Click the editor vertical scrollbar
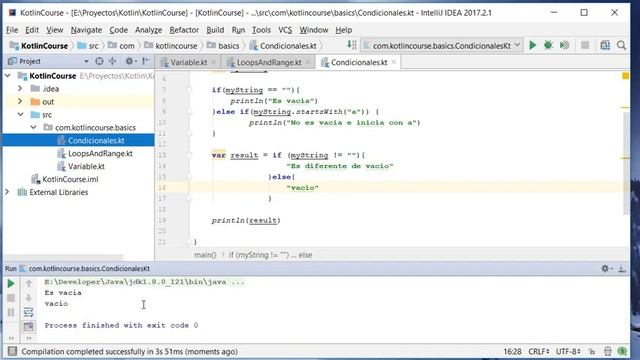Viewport: 640px width, 360px height. (x=626, y=163)
